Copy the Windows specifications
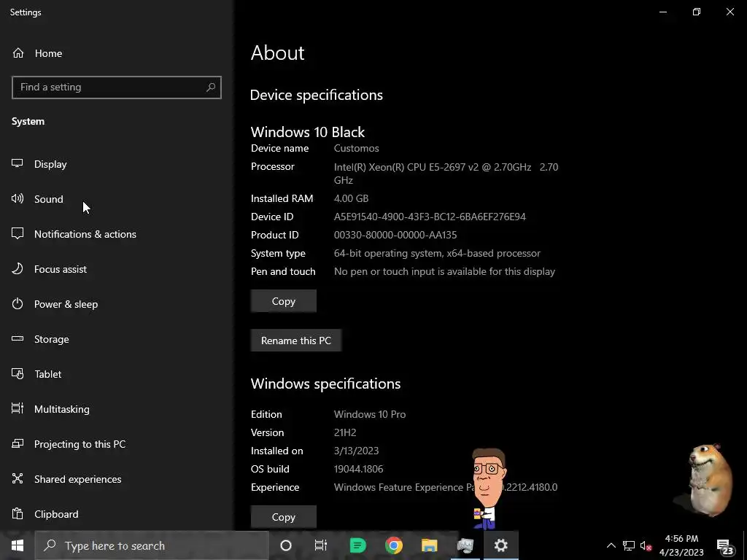 pos(284,517)
